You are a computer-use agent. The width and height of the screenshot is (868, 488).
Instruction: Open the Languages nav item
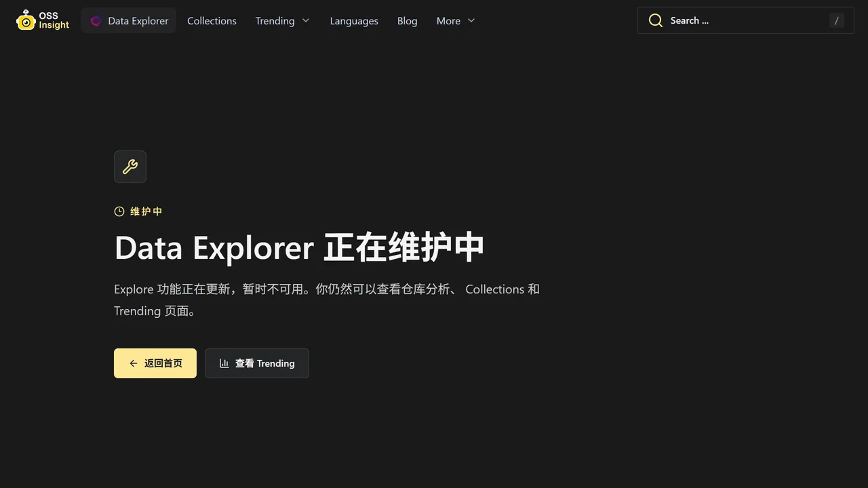pos(354,21)
